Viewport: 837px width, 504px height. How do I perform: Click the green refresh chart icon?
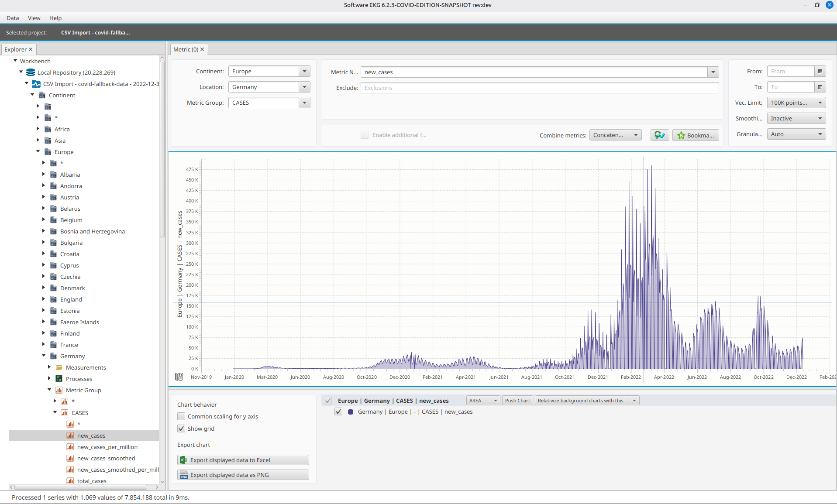coord(659,135)
